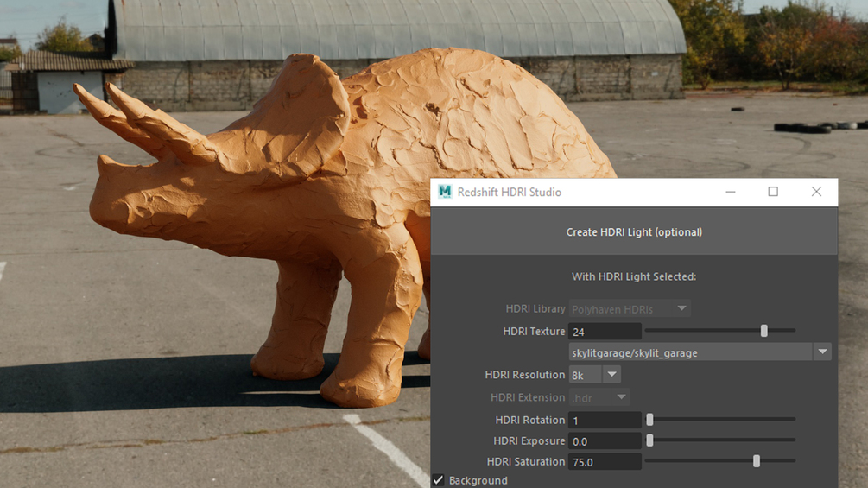868x488 pixels.
Task: Click the "HDRI Saturation" label
Action: (526, 461)
